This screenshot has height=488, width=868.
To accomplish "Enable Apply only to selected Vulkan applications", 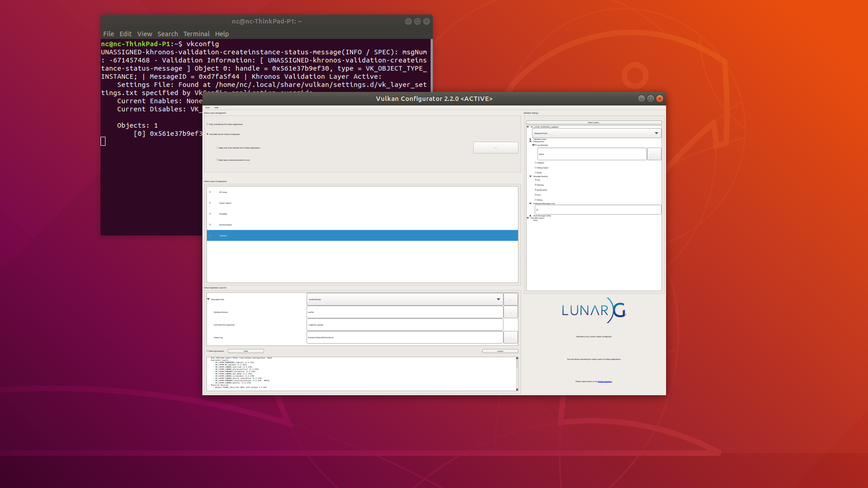I will point(218,148).
